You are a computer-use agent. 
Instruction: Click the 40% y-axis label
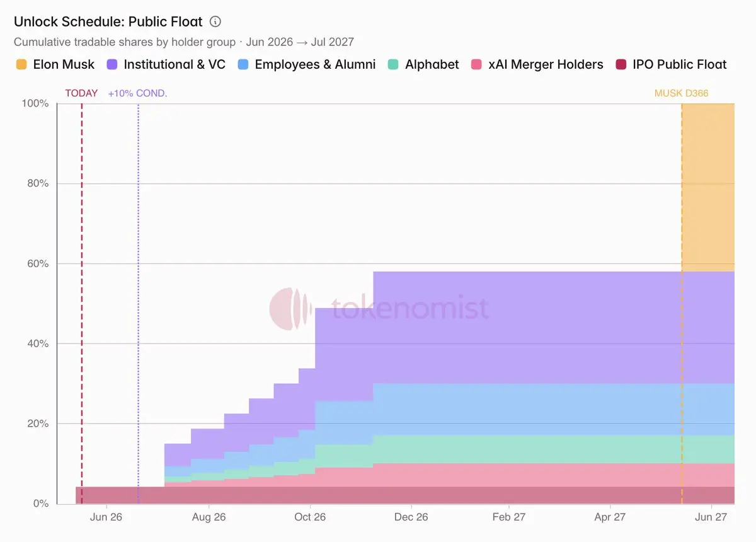(38, 343)
